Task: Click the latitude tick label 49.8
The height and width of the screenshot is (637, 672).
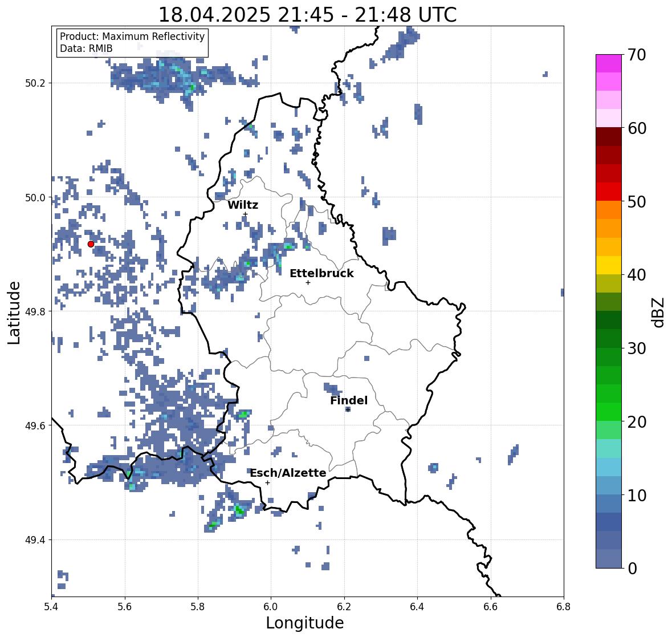Action: [x=35, y=311]
